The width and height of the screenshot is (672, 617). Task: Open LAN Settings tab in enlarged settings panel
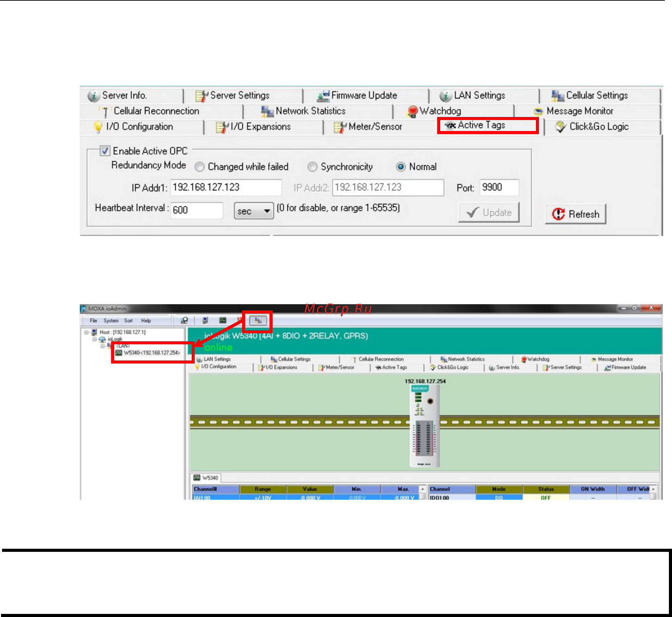point(484,95)
